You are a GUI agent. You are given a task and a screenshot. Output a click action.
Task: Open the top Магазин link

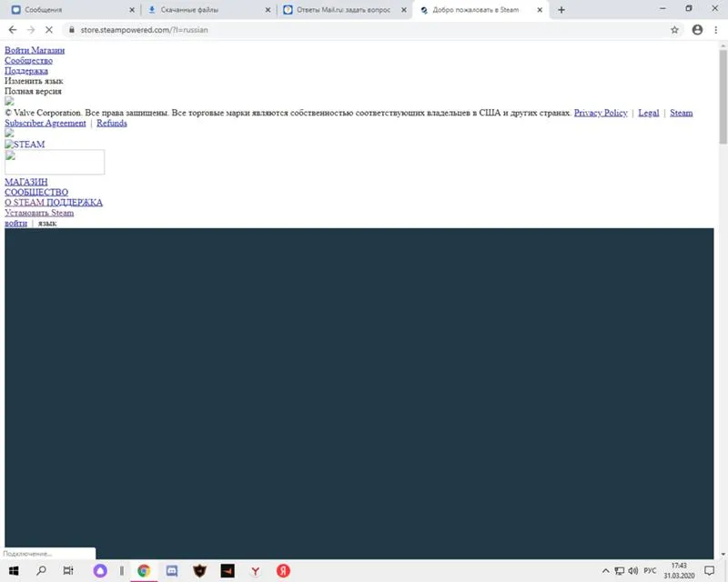(48, 50)
